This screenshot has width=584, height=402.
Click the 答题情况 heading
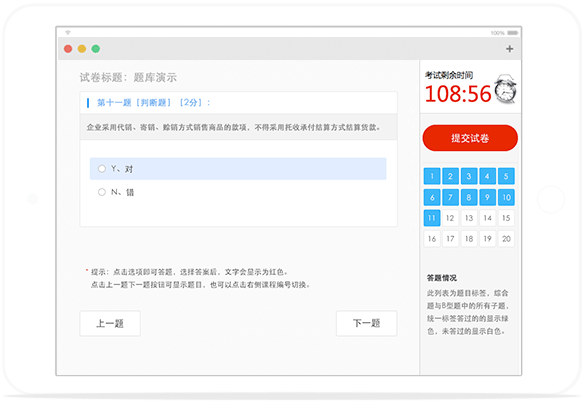(x=442, y=278)
